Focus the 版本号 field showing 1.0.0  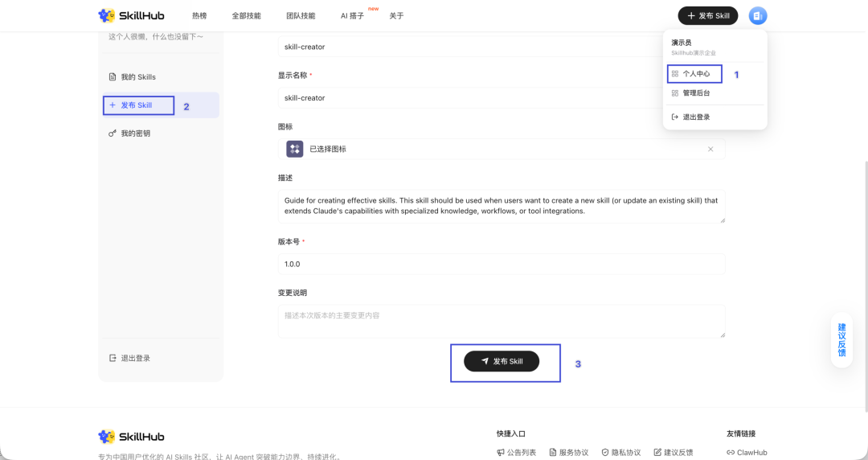pyautogui.click(x=502, y=264)
